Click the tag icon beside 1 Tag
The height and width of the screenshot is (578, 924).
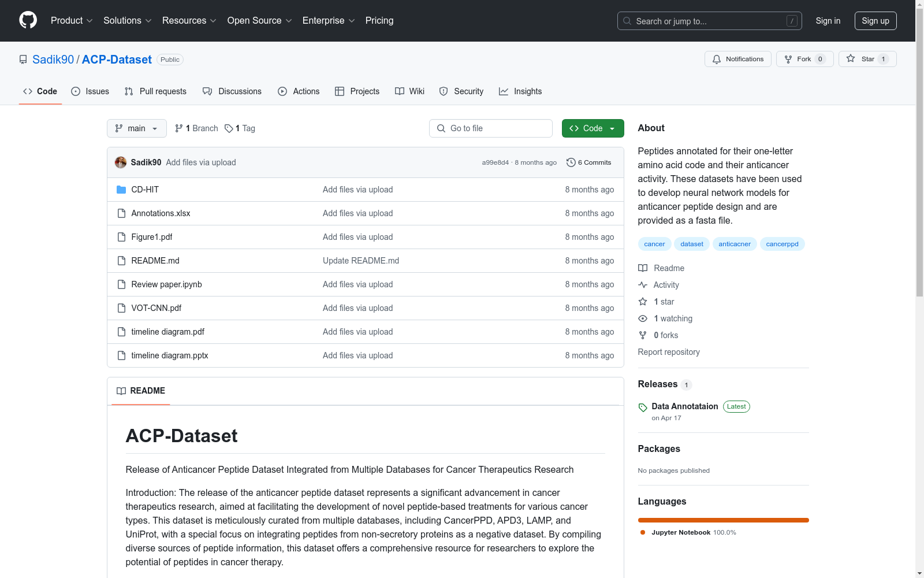pos(229,128)
